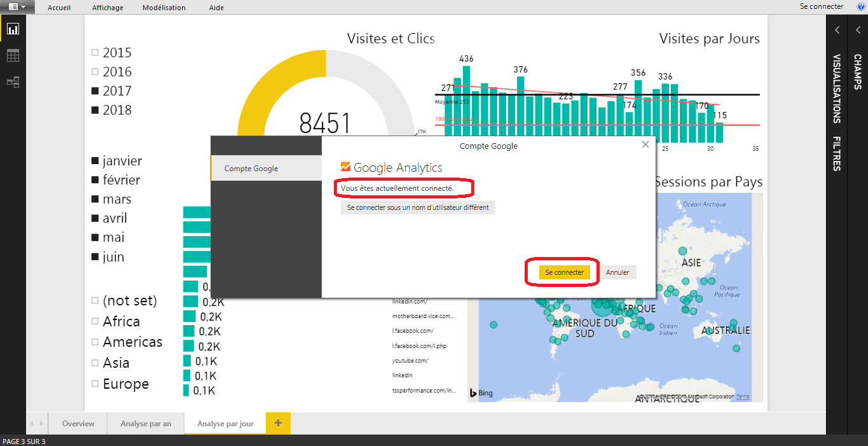This screenshot has height=446, width=868.
Task: Click Se connecter in the title bar
Action: 822,6
